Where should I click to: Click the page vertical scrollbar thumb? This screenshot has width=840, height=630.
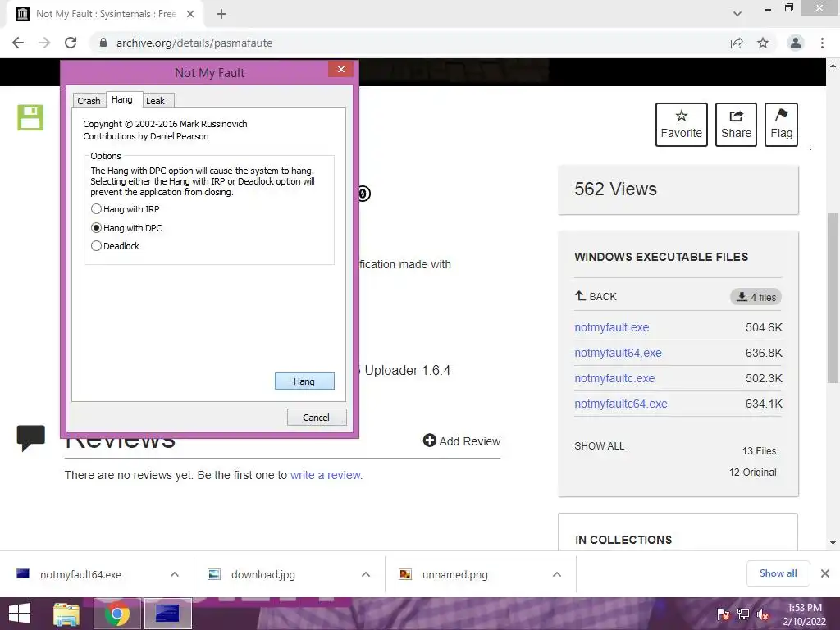(833, 298)
